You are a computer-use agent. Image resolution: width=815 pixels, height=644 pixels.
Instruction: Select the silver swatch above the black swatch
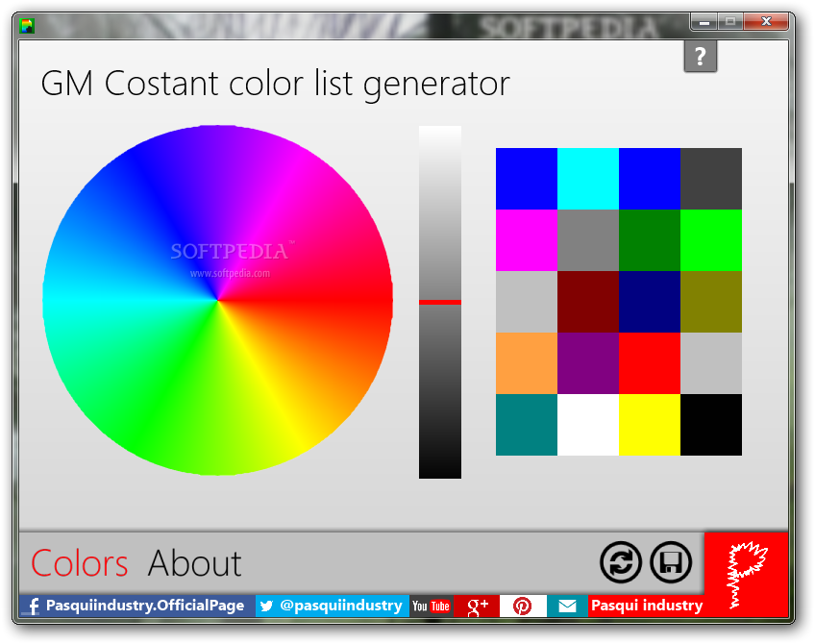[x=711, y=363]
